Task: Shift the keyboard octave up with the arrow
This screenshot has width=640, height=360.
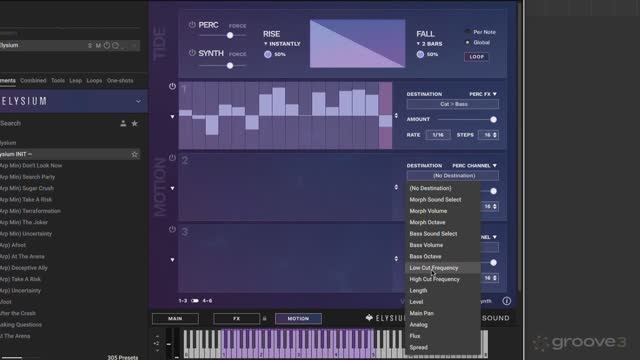Action: click(x=157, y=336)
